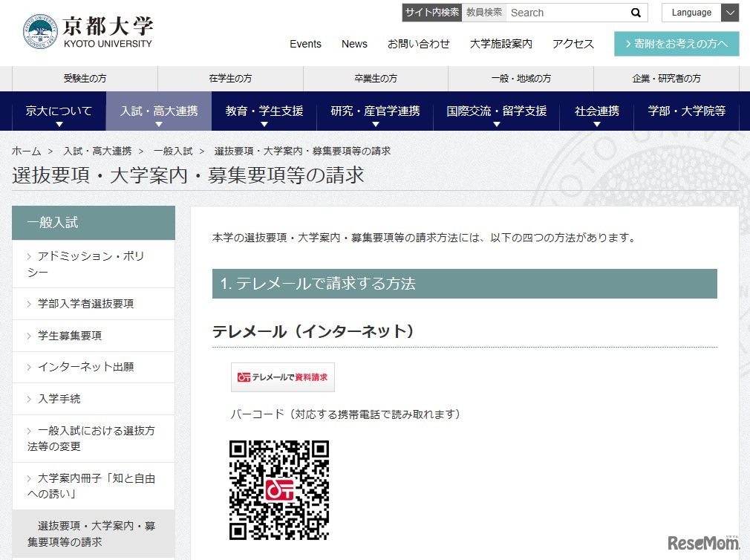Select the 在学生の方 audience tab
Screen dimensions: 750x560
pyautogui.click(x=230, y=79)
